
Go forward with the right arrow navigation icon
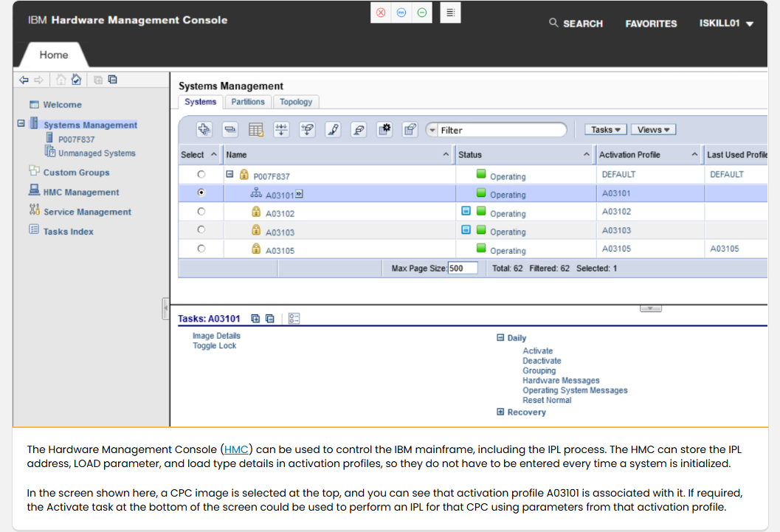click(39, 80)
